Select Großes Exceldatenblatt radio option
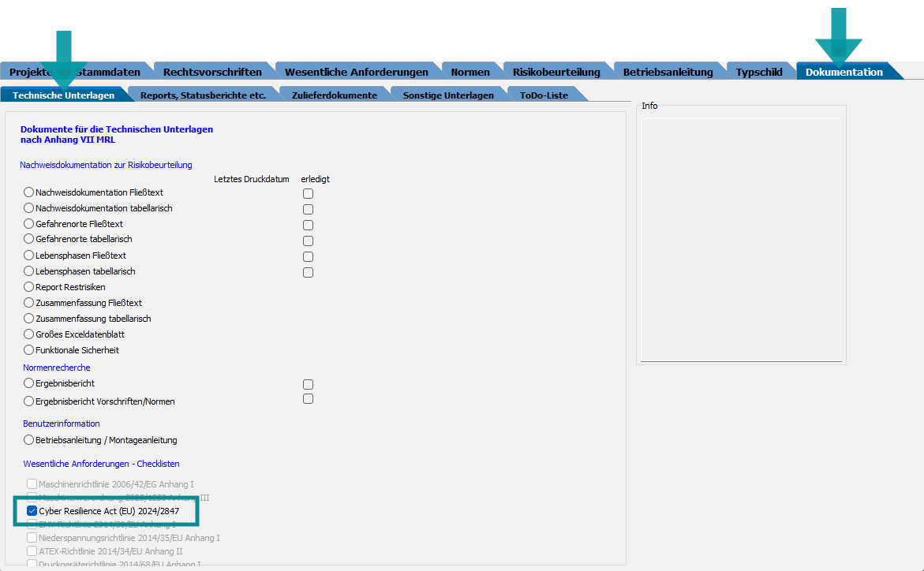Screen dimensions: 924x571 [29, 334]
